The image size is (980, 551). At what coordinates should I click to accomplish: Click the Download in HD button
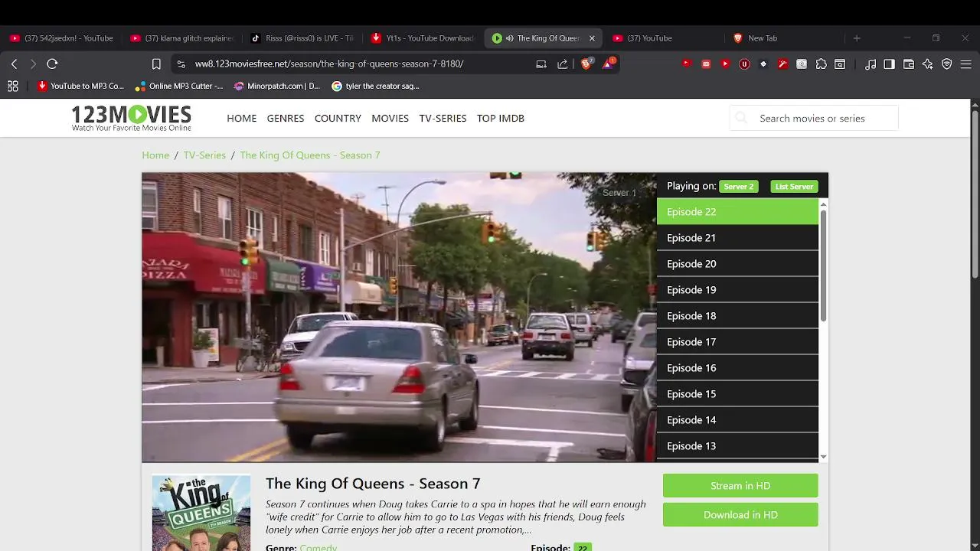pyautogui.click(x=740, y=514)
